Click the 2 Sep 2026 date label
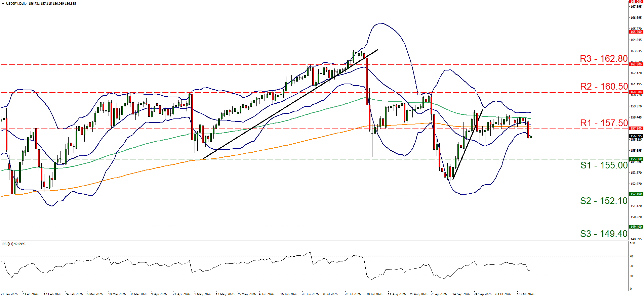The width and height of the screenshot is (644, 298). click(x=439, y=294)
